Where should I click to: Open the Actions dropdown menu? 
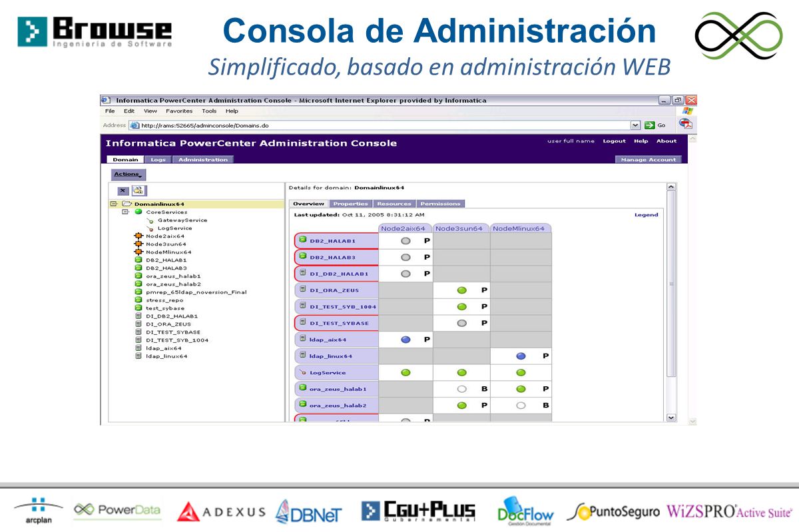coord(127,174)
